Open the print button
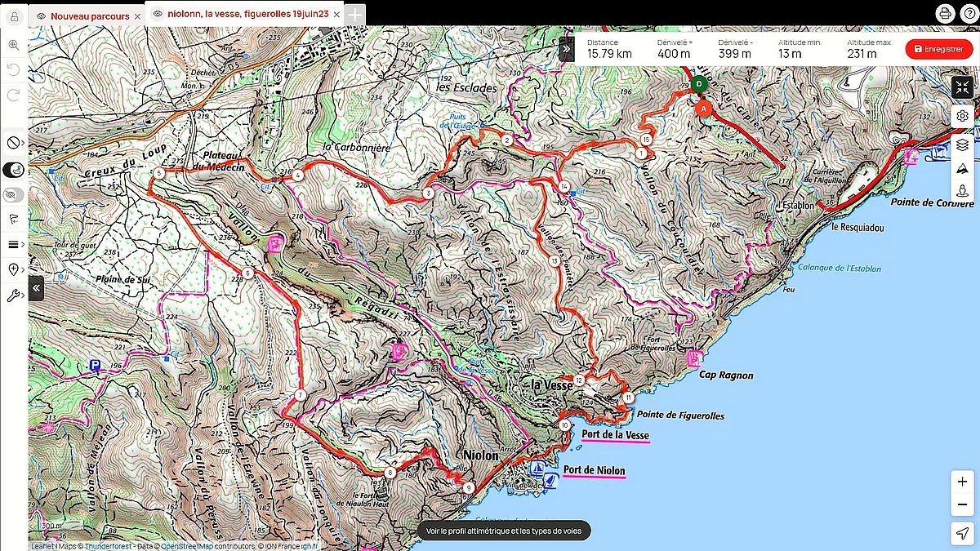The image size is (980, 551). click(x=945, y=14)
